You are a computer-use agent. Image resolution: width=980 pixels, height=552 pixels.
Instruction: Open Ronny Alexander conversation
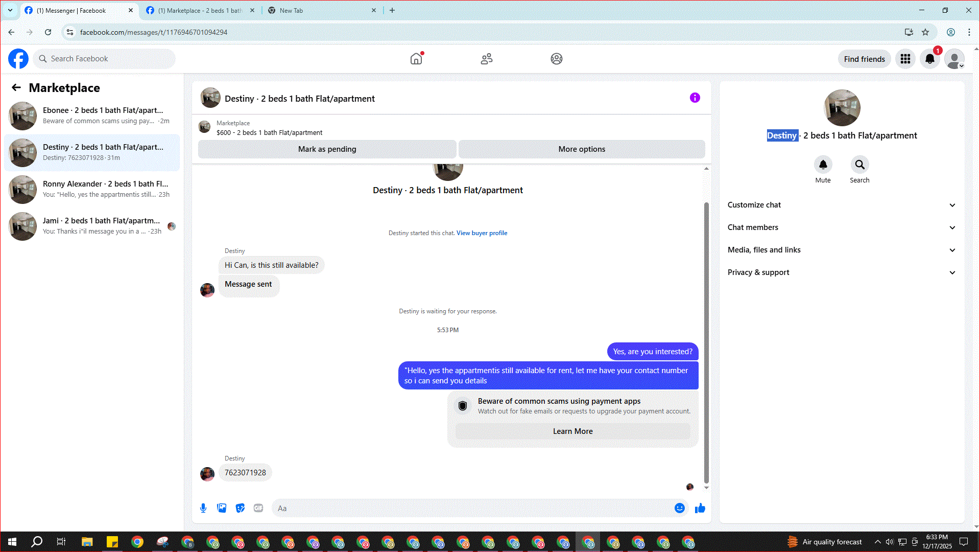(x=92, y=189)
